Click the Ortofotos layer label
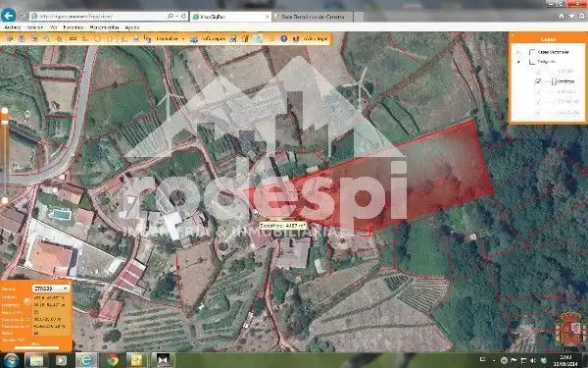The width and height of the screenshot is (588, 368). point(565,81)
